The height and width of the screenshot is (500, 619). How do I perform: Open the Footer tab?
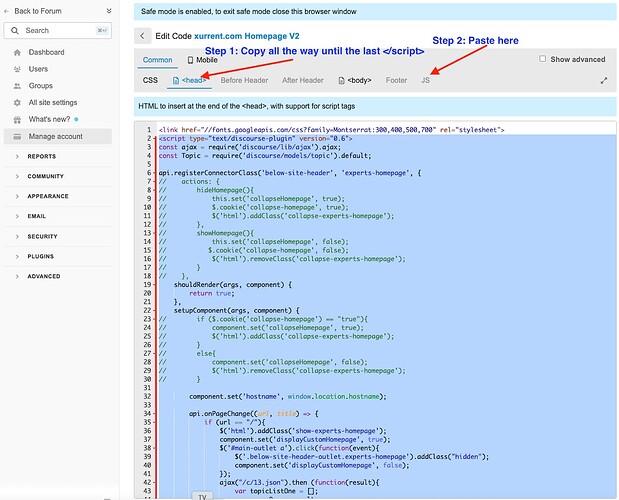(x=396, y=81)
